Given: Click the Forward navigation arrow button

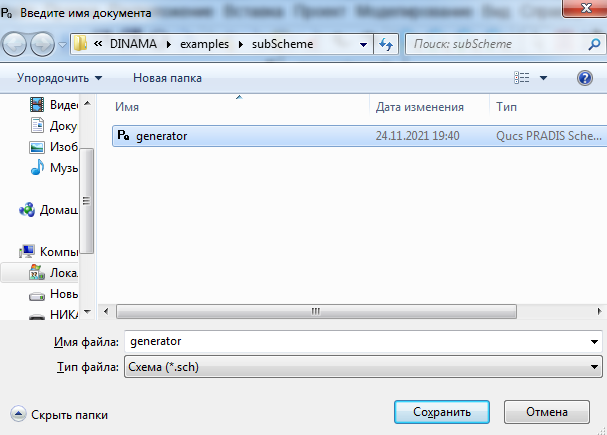Looking at the screenshot, I should tap(44, 44).
